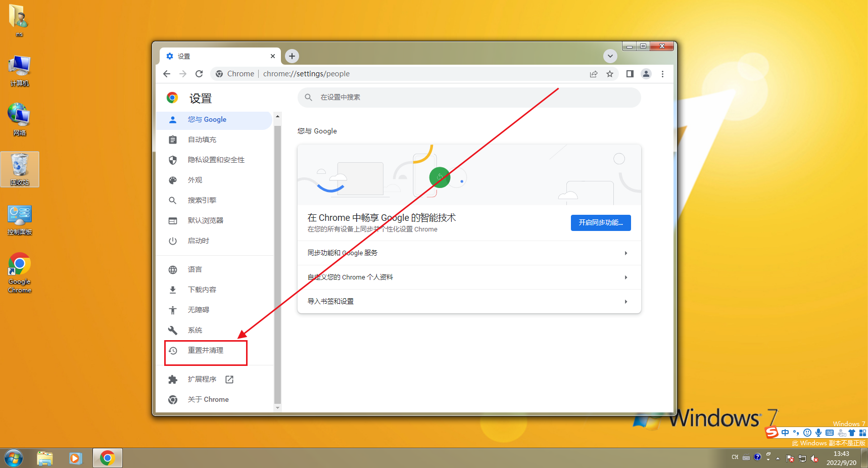Reload the settings page
The height and width of the screenshot is (468, 868).
click(x=199, y=74)
